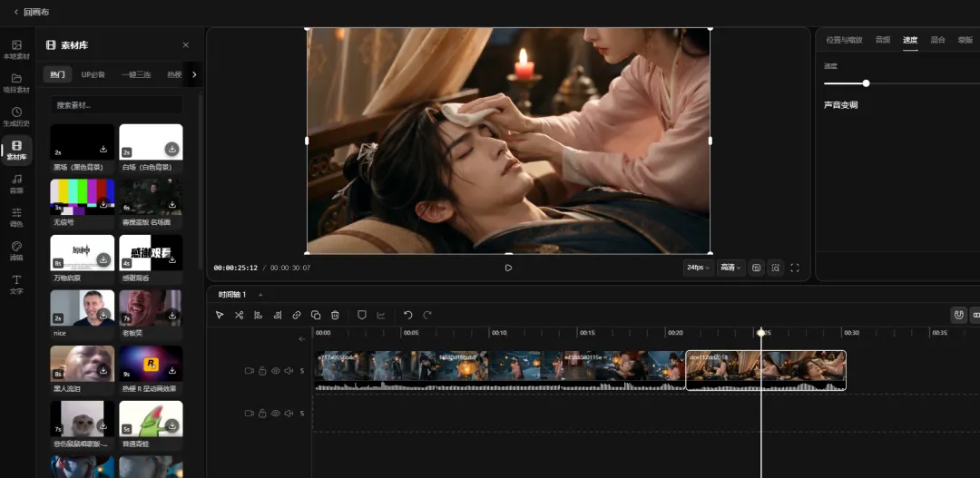This screenshot has height=478, width=980.
Task: Open the 滤镜 filters panel
Action: (x=17, y=251)
